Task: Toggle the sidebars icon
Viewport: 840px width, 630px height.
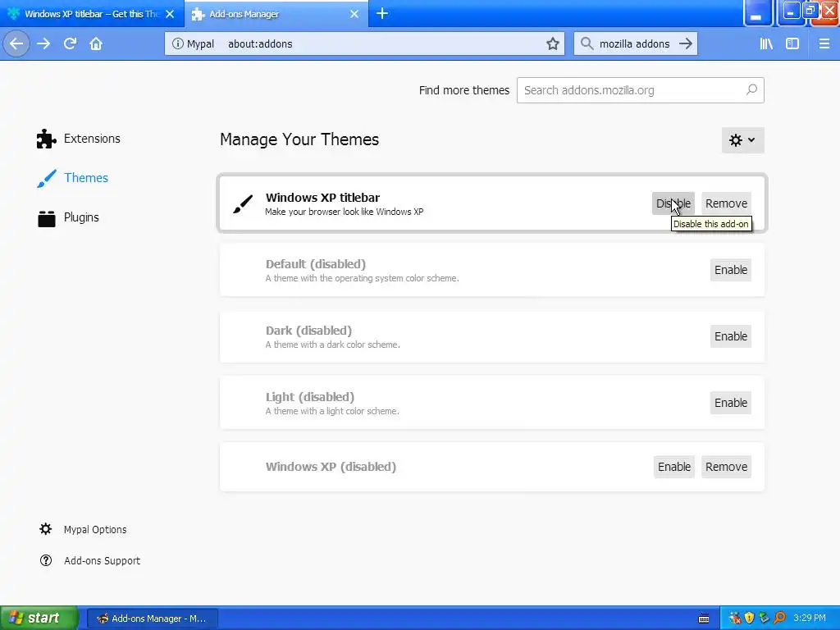Action: (792, 43)
